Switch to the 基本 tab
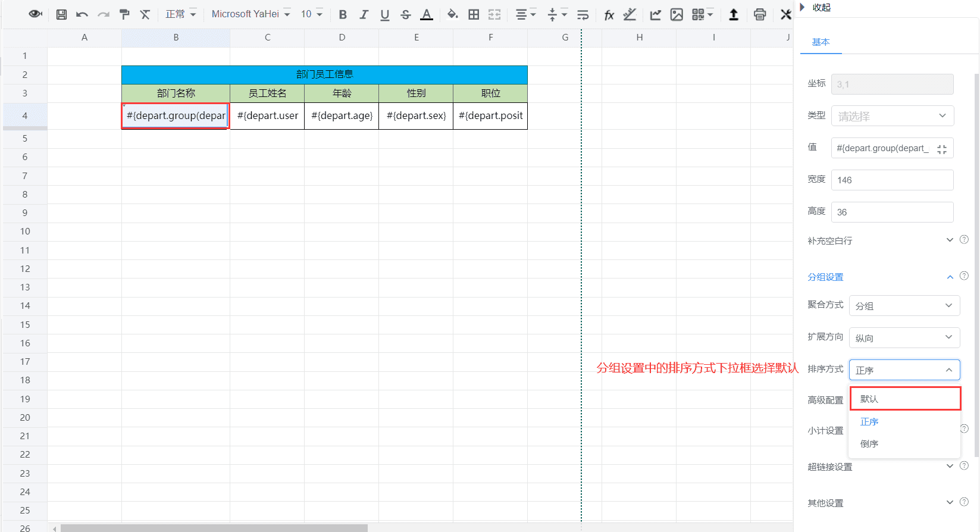The height and width of the screenshot is (532, 980). 821,42
